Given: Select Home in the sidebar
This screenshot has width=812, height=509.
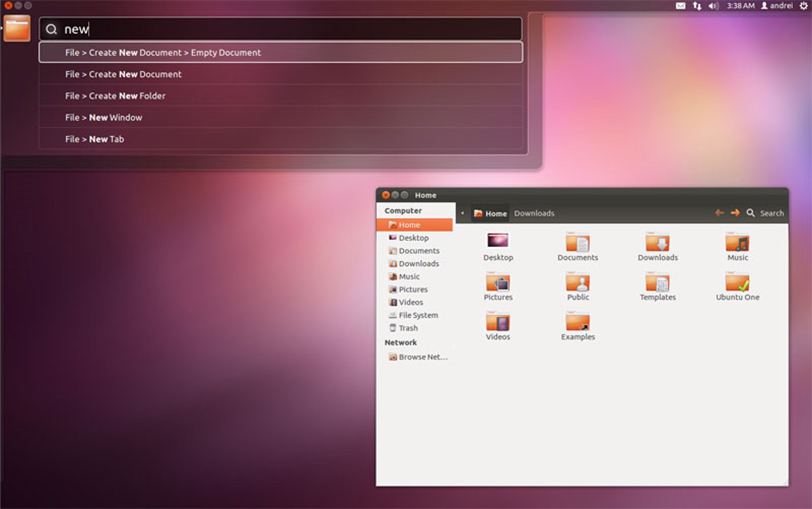Looking at the screenshot, I should coord(414,225).
